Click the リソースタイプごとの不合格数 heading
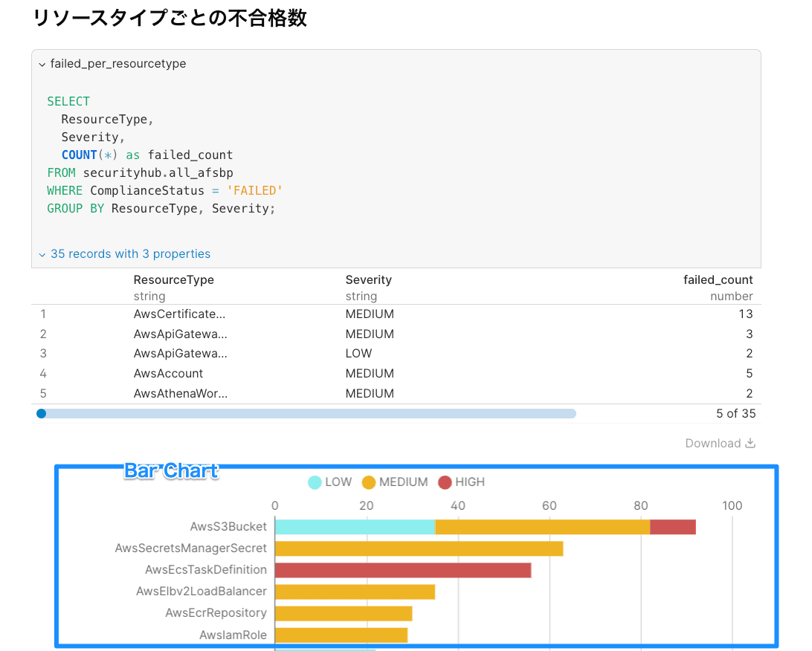Viewport: 812px width, 651px height. click(x=170, y=18)
